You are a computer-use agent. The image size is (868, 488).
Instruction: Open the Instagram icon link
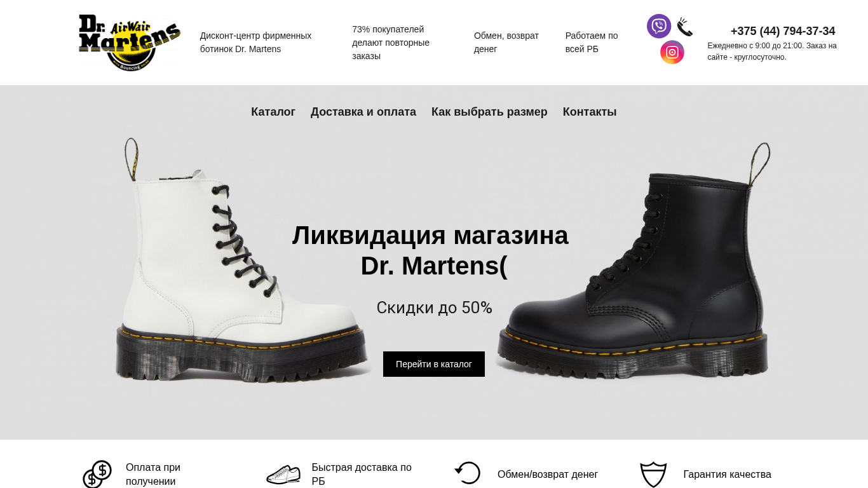[x=672, y=52]
